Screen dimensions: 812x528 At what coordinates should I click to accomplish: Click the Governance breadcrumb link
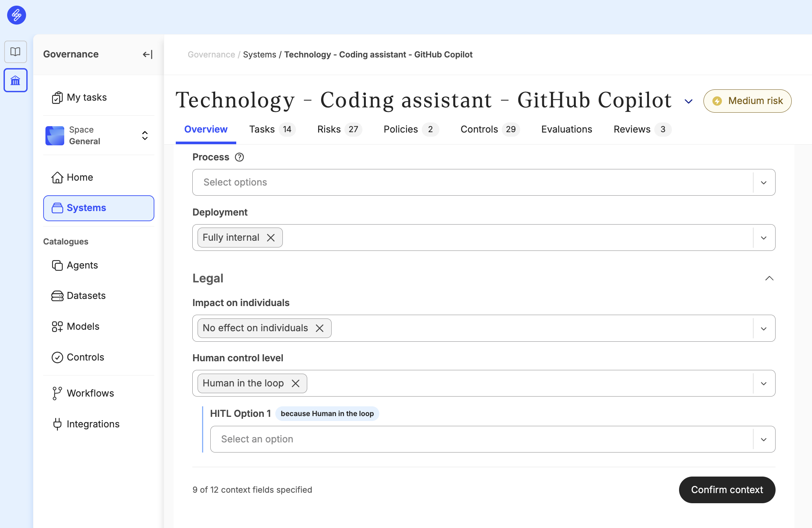point(211,55)
